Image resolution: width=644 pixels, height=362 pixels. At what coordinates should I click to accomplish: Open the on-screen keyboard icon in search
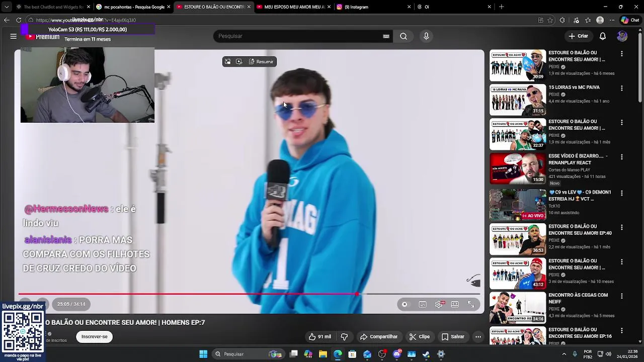coord(386,36)
